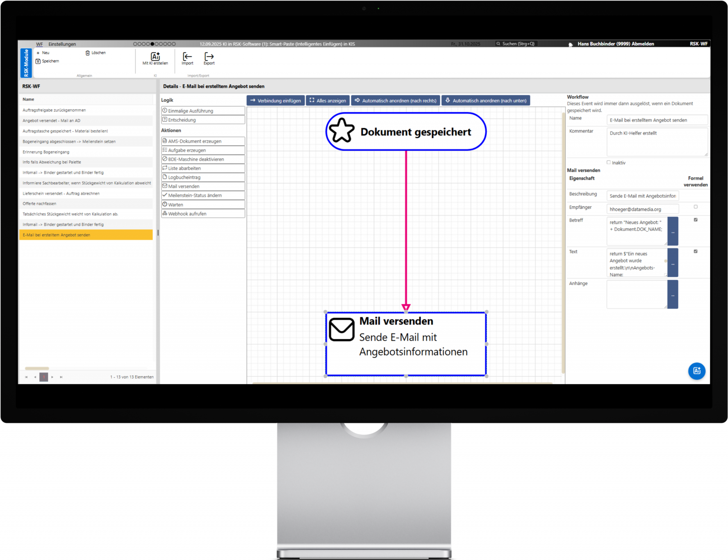Click the Mit KI erstellen icon
This screenshot has width=728, height=560.
(x=155, y=56)
